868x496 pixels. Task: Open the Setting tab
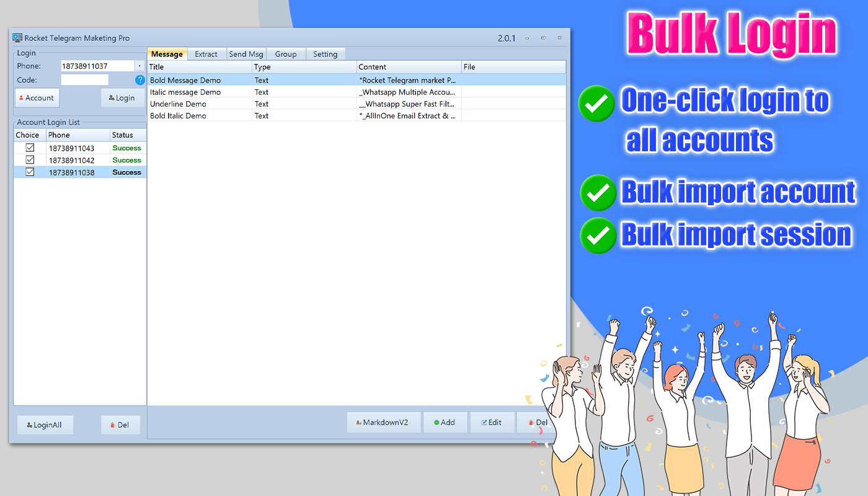[x=325, y=54]
